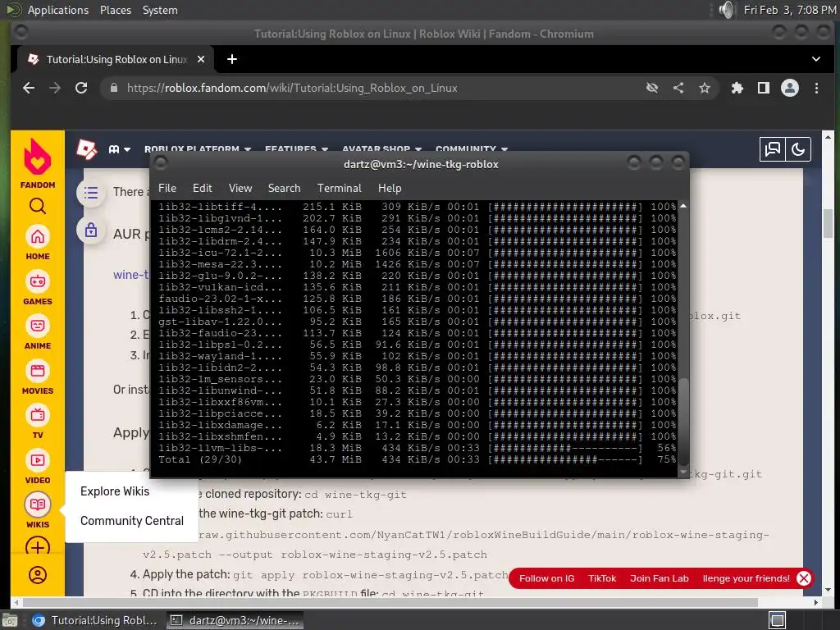Image resolution: width=840 pixels, height=630 pixels.
Task: Expand the Avatar Shop nav dropdown
Action: pyautogui.click(x=381, y=149)
